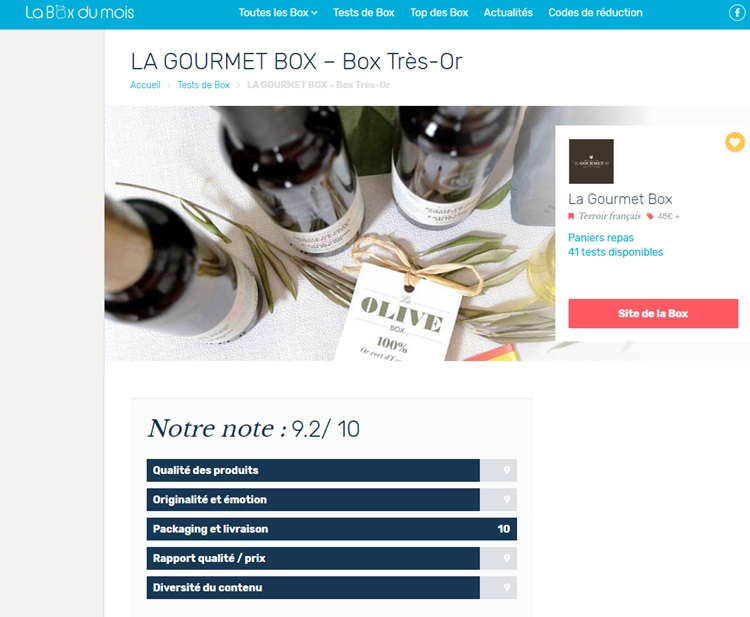Click the Tests de Box breadcrumb link
Image resolution: width=750 pixels, height=617 pixels.
(x=204, y=85)
